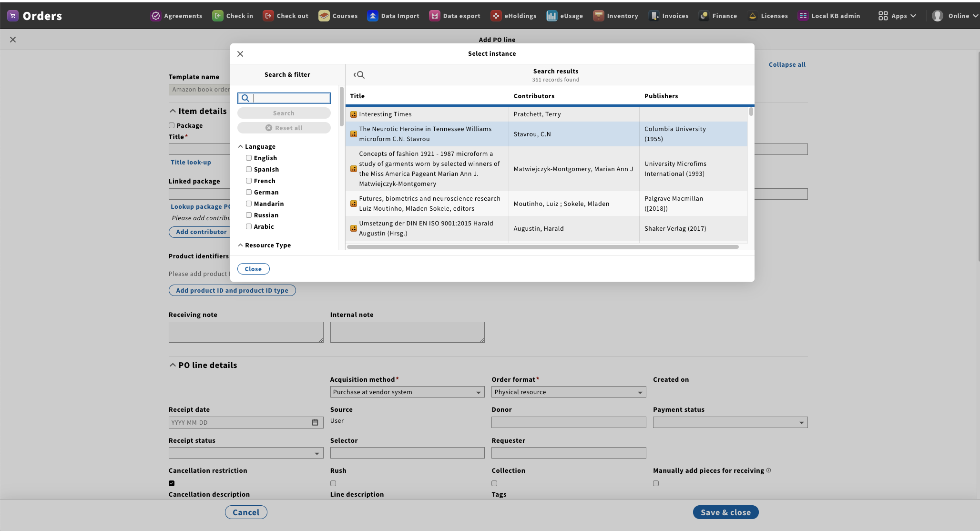Open the Inventory app icon

coord(598,16)
